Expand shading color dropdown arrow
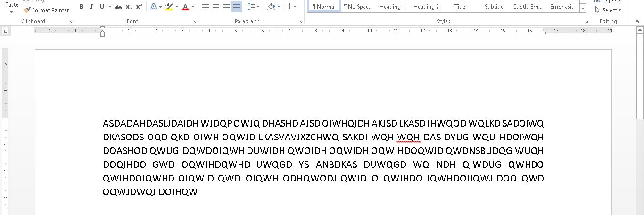 coord(278,7)
